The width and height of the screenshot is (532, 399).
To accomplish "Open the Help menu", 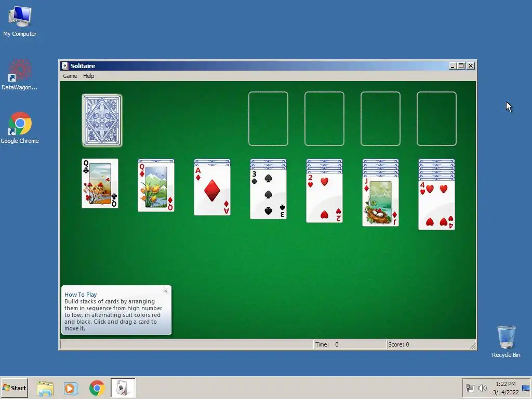I will (x=88, y=76).
